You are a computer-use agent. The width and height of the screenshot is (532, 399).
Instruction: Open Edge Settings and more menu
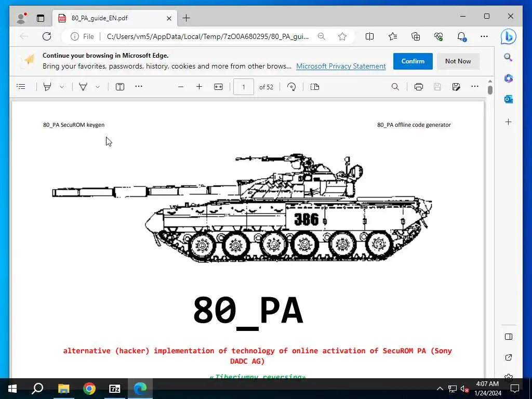484,36
